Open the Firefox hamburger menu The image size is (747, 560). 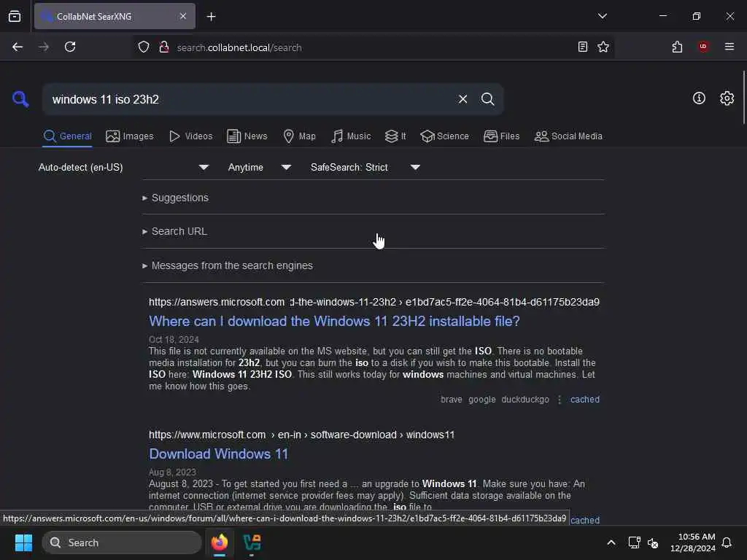point(729,47)
